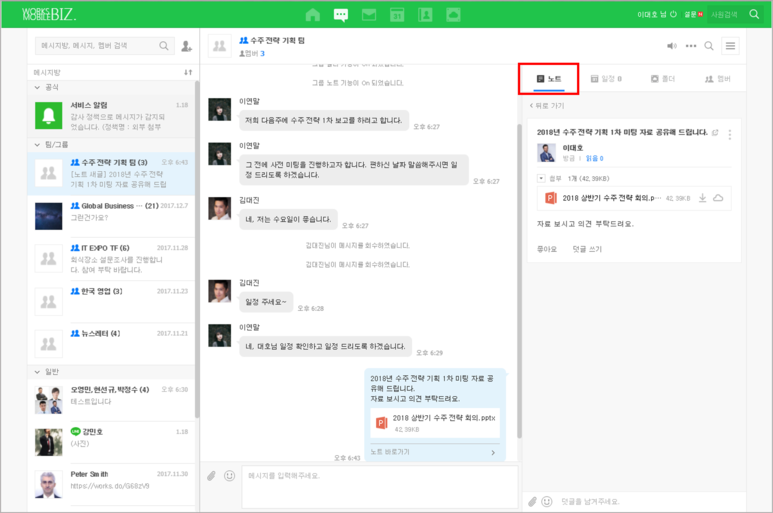Image resolution: width=773 pixels, height=513 pixels.
Task: Toggle the hamburger side panel menu
Action: [x=730, y=46]
